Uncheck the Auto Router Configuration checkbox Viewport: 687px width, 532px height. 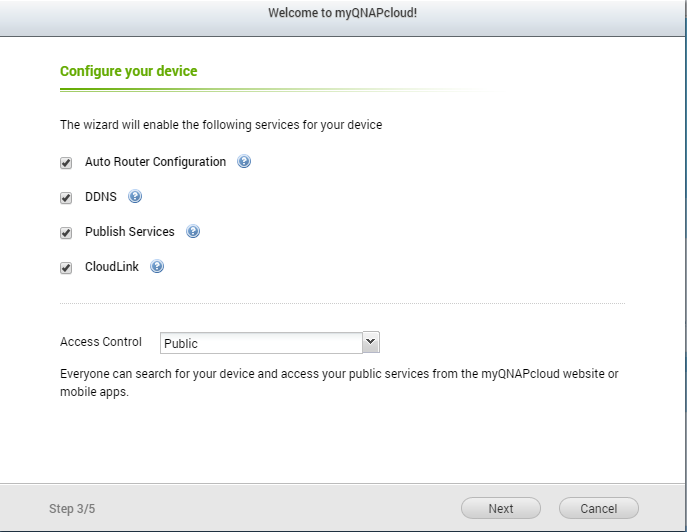[x=66, y=163]
